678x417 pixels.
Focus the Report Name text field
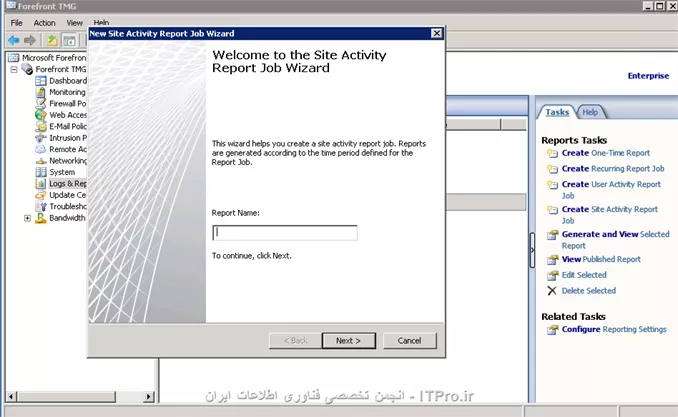pos(285,233)
